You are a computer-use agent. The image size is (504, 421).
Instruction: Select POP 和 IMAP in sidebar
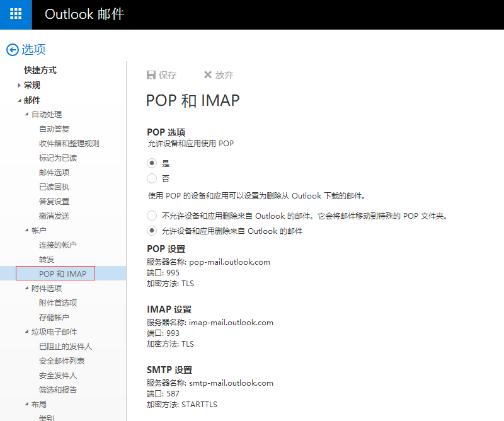click(62, 274)
